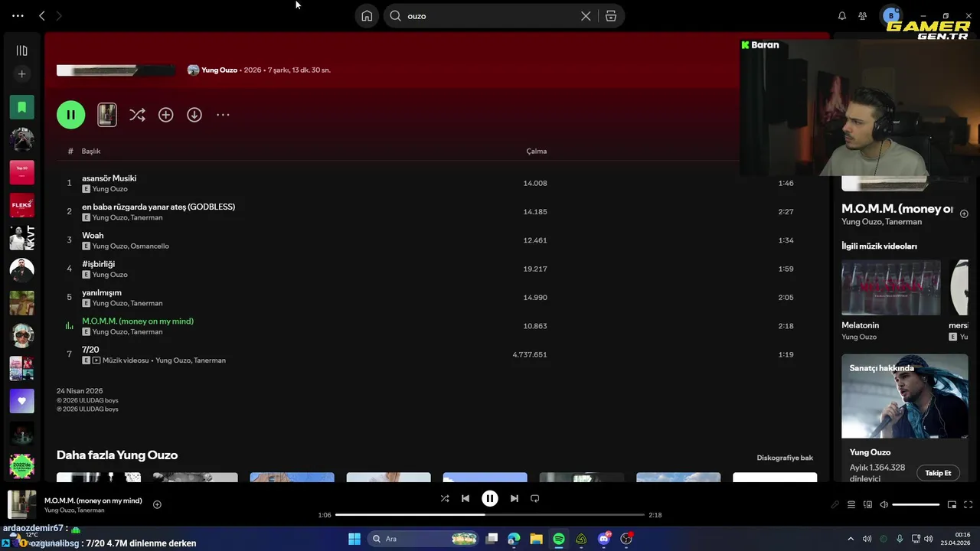Click the album cover preview button
The width and height of the screenshot is (980, 551).
107,115
